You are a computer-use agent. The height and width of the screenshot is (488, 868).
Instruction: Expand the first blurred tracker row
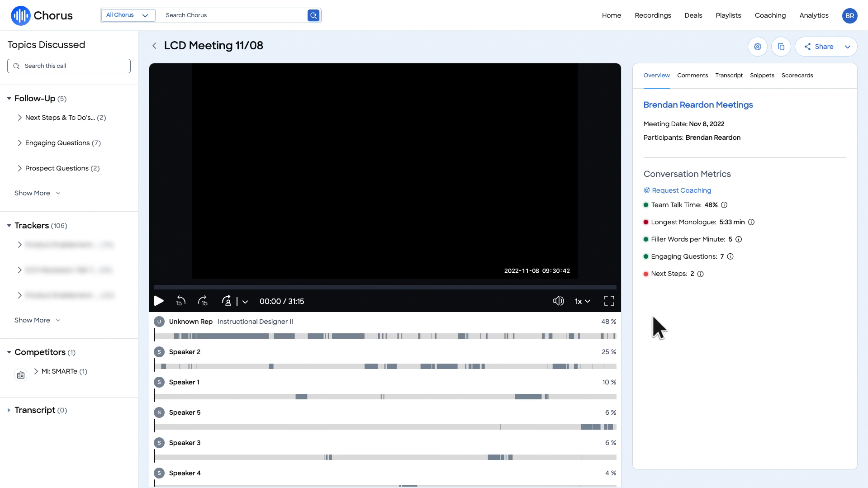click(19, 245)
